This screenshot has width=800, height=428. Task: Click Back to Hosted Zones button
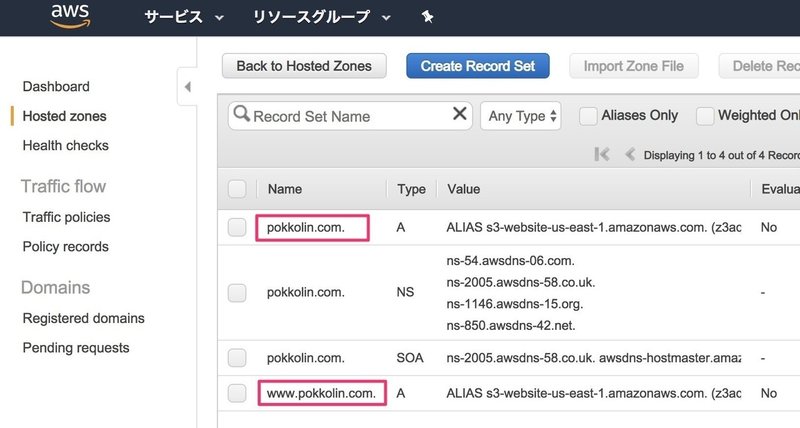pyautogui.click(x=304, y=66)
